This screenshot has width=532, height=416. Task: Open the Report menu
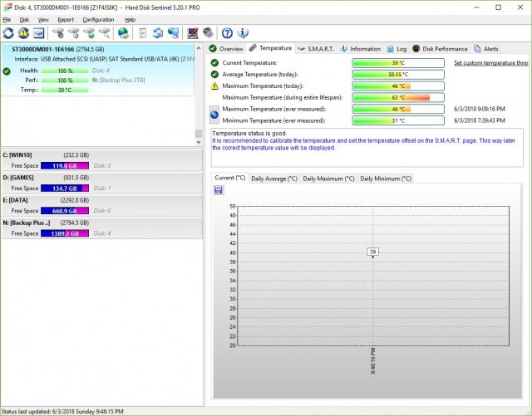click(66, 20)
